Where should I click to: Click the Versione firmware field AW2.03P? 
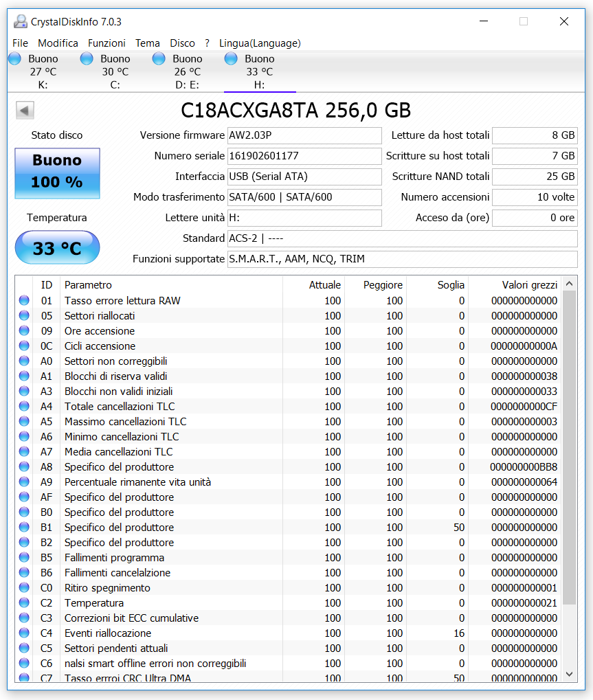(304, 135)
